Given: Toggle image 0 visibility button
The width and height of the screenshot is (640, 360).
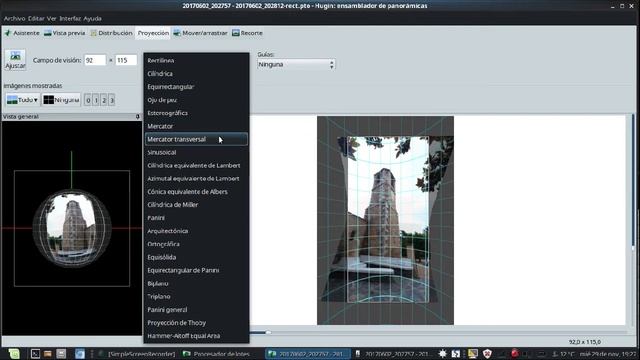Looking at the screenshot, I should (x=88, y=100).
